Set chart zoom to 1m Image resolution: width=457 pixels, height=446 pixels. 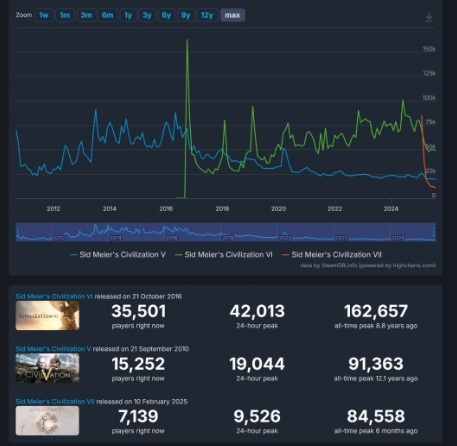pos(65,15)
